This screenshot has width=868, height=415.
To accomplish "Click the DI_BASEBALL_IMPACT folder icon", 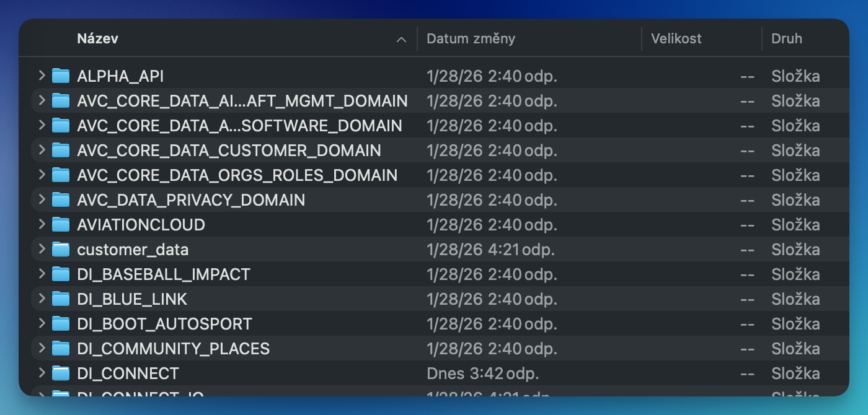I will tap(60, 274).
